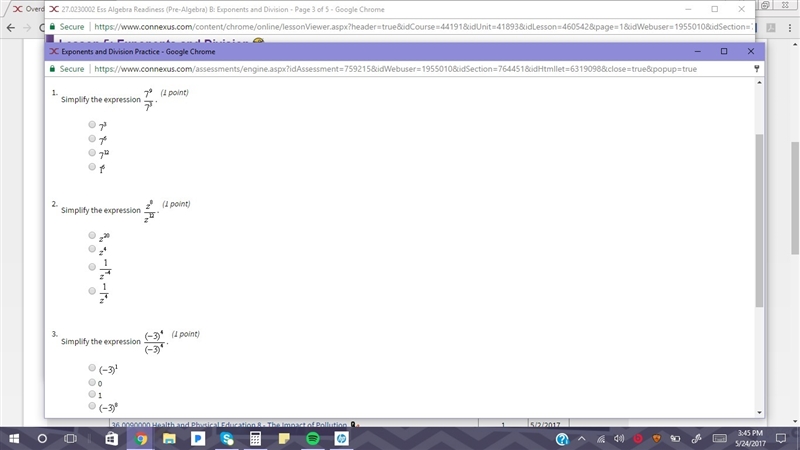This screenshot has width=800, height=450.
Task: Open Health and Physical Education 8 link
Action: click(229, 424)
